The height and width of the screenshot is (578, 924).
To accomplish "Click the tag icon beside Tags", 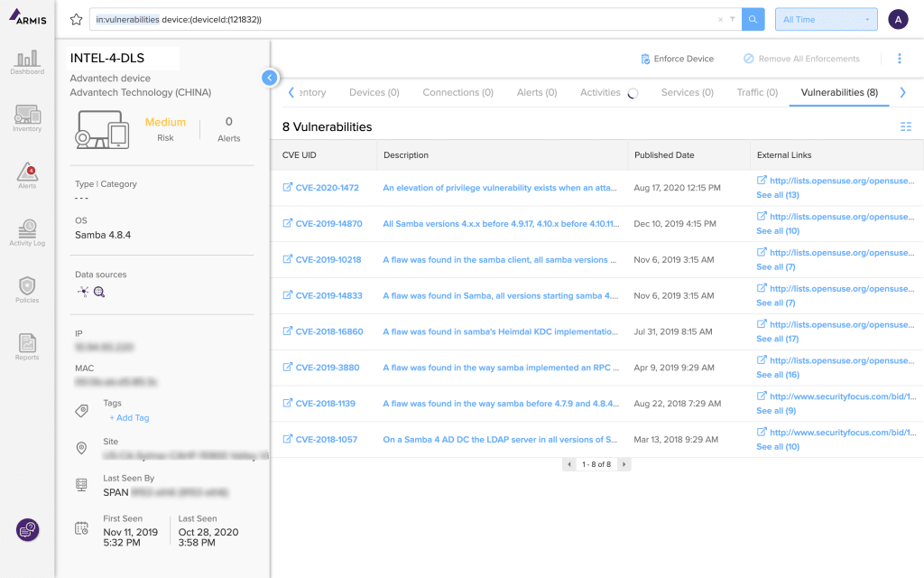I will pyautogui.click(x=82, y=411).
